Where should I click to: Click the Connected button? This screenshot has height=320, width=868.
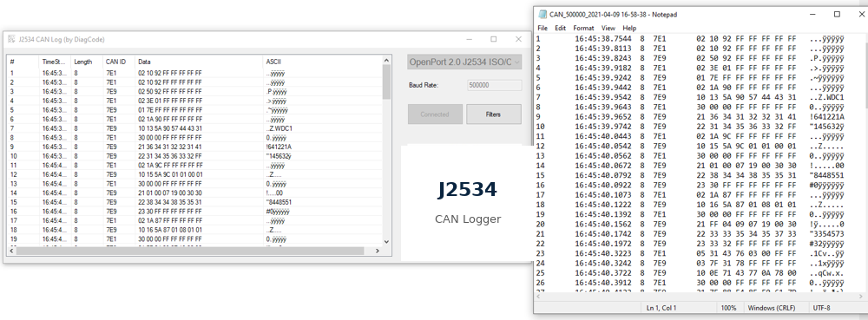click(x=435, y=114)
